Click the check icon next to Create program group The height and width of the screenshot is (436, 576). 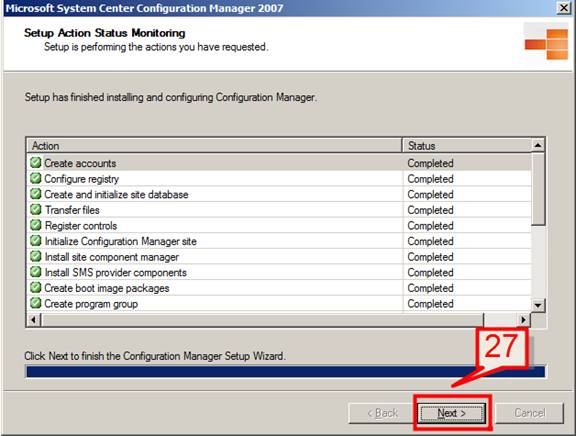point(36,303)
